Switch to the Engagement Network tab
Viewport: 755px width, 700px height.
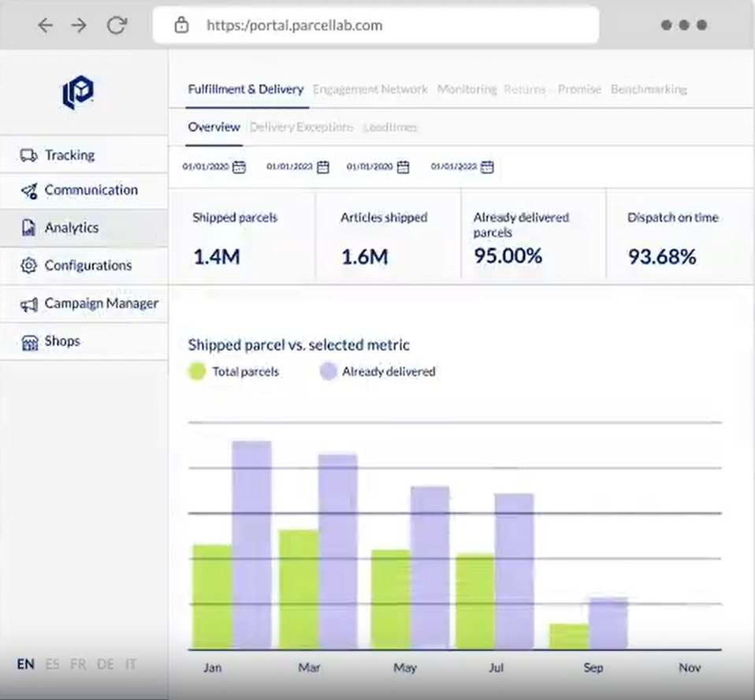[370, 89]
